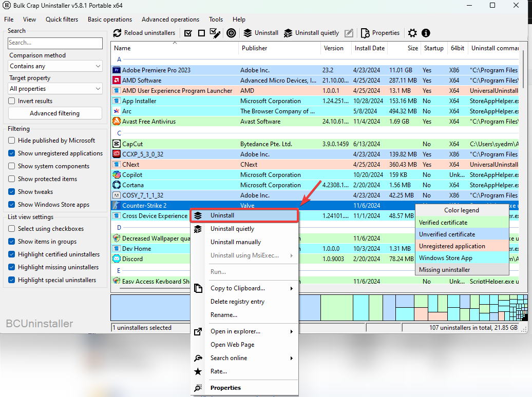Click the Reload uninstallers refresh icon
The width and height of the screenshot is (532, 397).
(118, 33)
